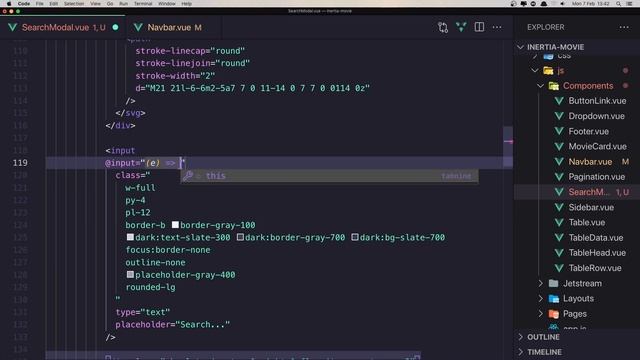This screenshot has height=360, width=640.
Task: Open the Apple menu
Action: (9, 4)
